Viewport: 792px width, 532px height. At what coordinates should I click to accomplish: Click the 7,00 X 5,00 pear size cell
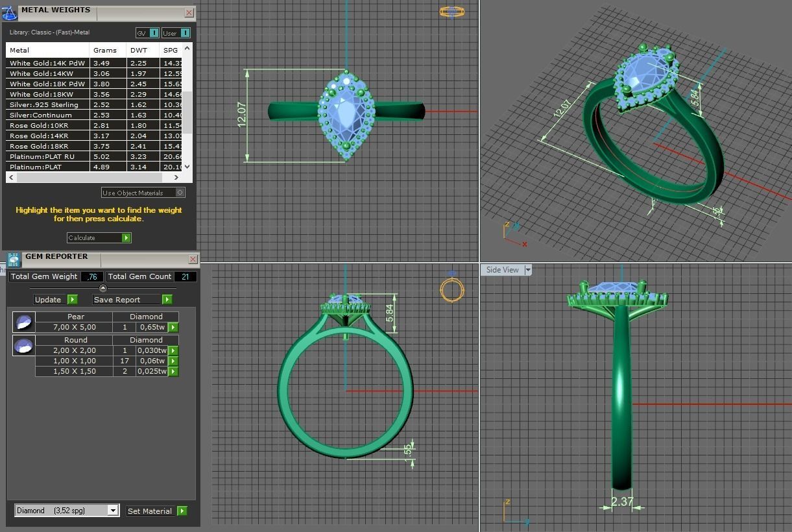75,328
